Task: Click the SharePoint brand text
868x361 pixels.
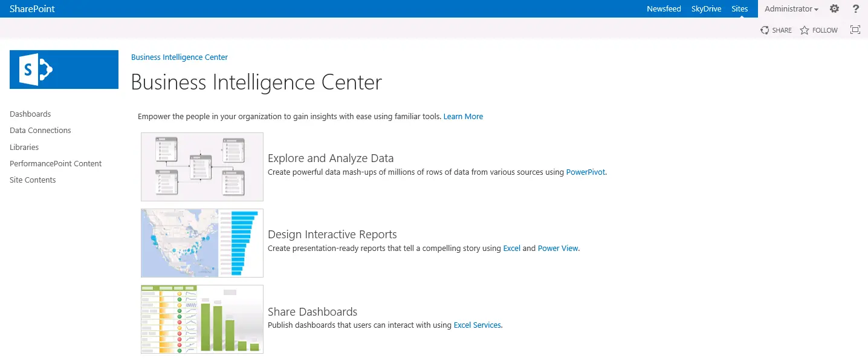Action: click(32, 8)
